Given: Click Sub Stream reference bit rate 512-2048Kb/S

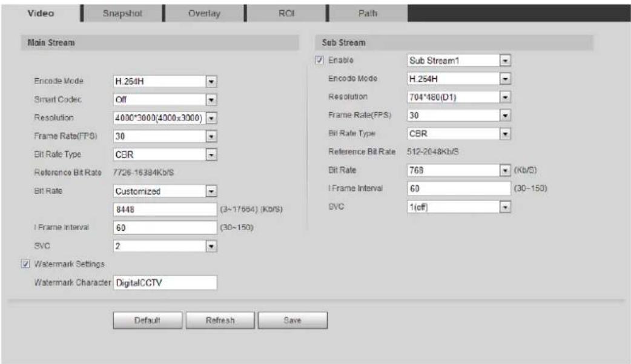Looking at the screenshot, I should coord(432,152).
